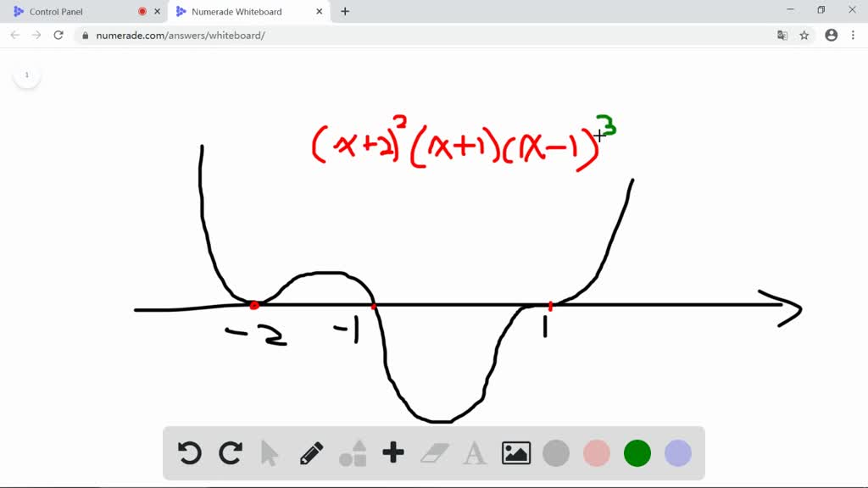Viewport: 868px width, 488px height.
Task: Click the Undo icon on the whiteboard toolbar
Action: pos(189,453)
